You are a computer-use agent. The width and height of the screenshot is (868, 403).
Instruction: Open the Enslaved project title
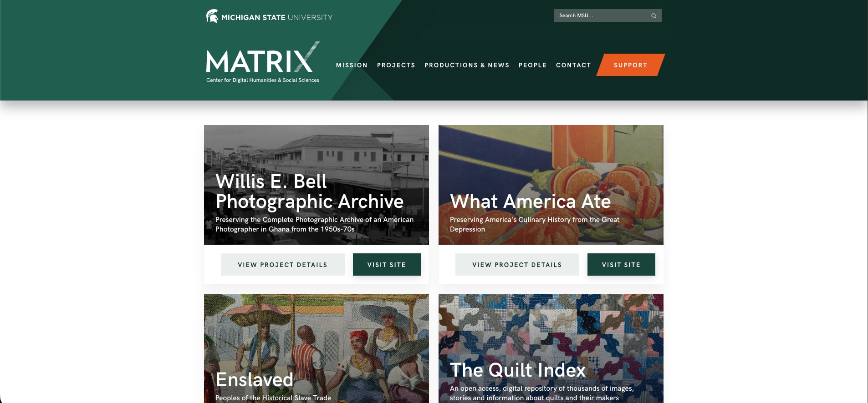coord(255,380)
